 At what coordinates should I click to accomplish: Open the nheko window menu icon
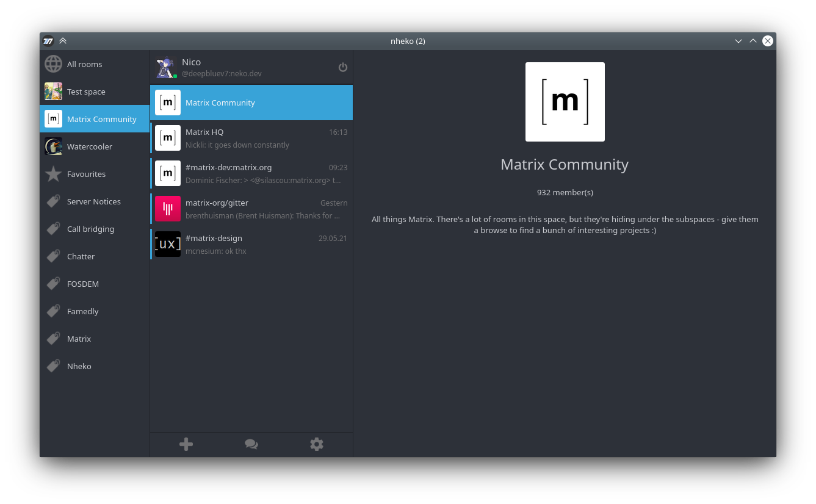[x=48, y=41]
